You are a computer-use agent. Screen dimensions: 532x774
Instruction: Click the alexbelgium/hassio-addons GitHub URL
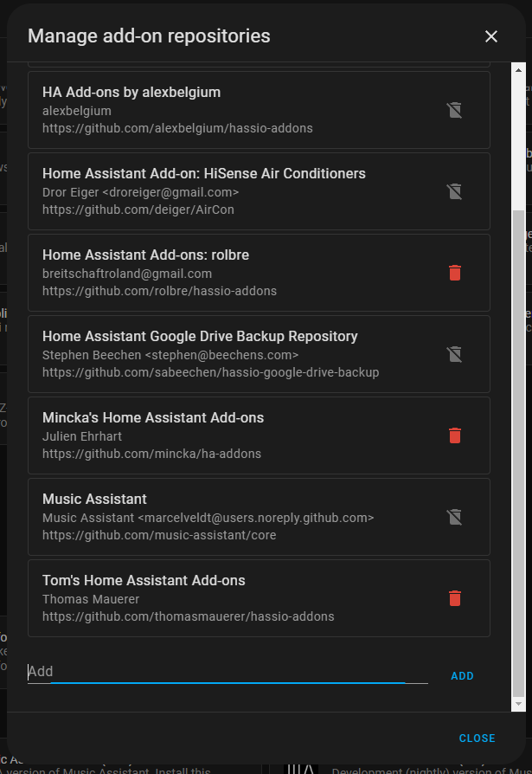tap(177, 128)
